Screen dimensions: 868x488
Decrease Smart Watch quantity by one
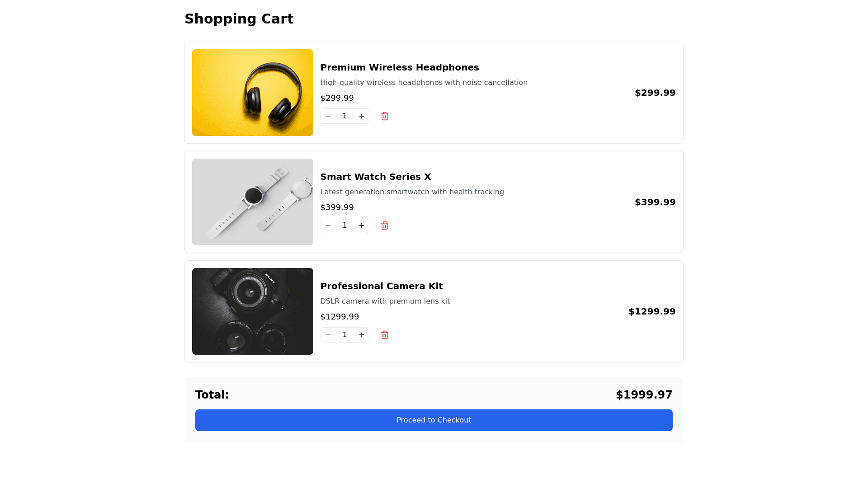coord(328,225)
